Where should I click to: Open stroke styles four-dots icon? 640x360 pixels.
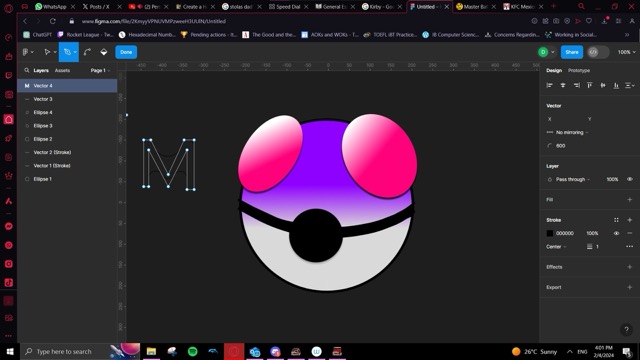616,220
